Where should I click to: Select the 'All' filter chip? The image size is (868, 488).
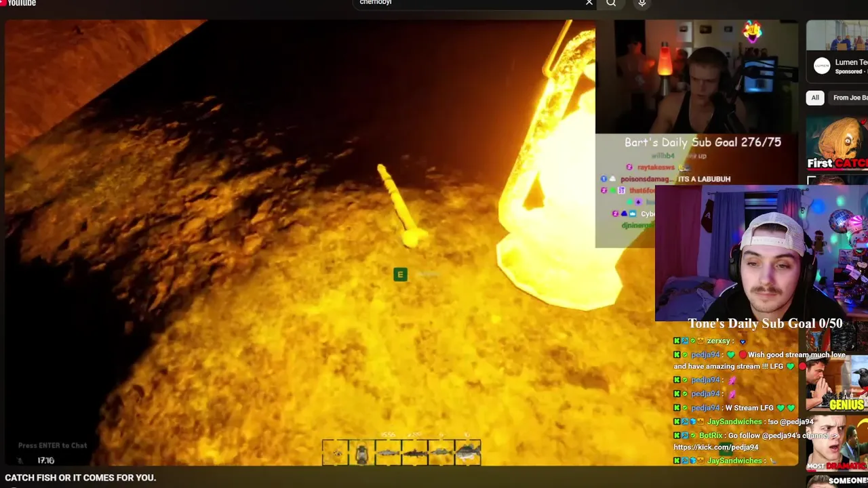pyautogui.click(x=815, y=98)
